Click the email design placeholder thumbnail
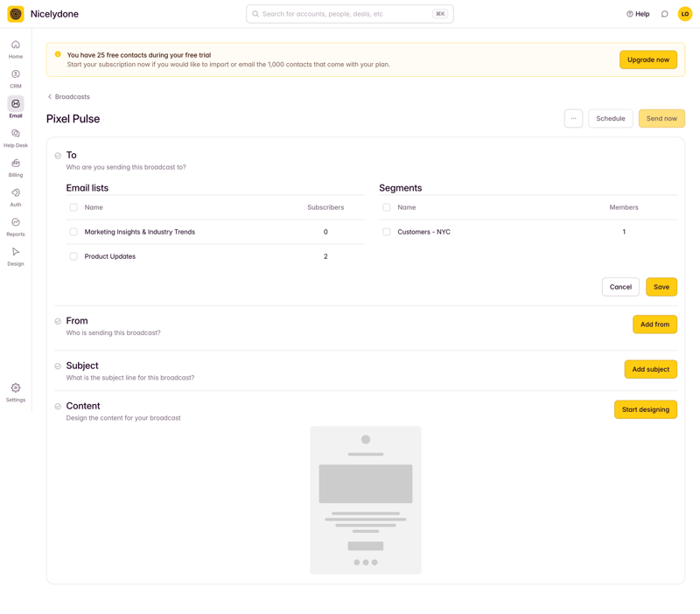The height and width of the screenshot is (614, 700). tap(365, 500)
